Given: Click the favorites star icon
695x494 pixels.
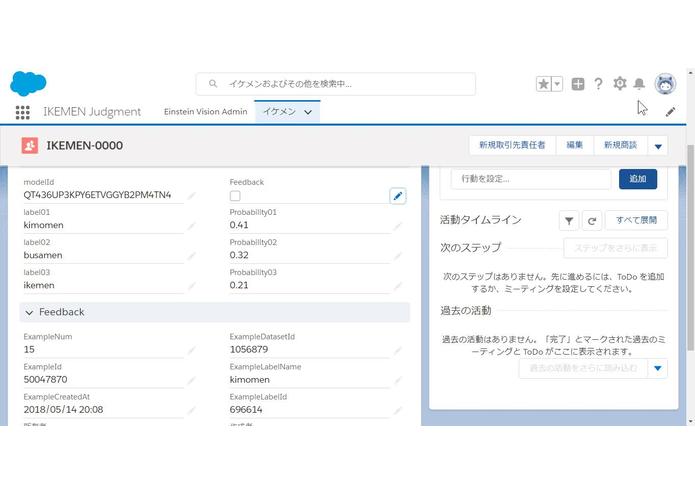Looking at the screenshot, I should (x=543, y=84).
